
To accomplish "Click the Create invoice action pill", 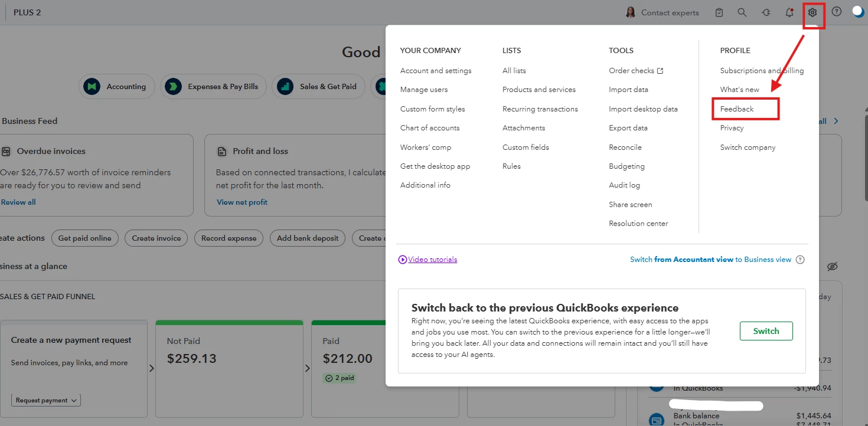I will 156,238.
